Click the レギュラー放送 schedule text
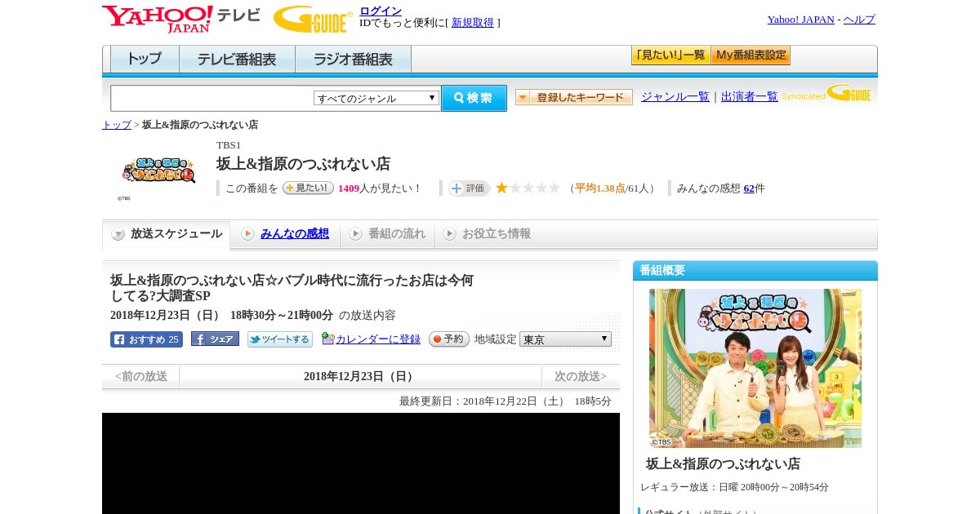This screenshot has width=980, height=514. 734,487
